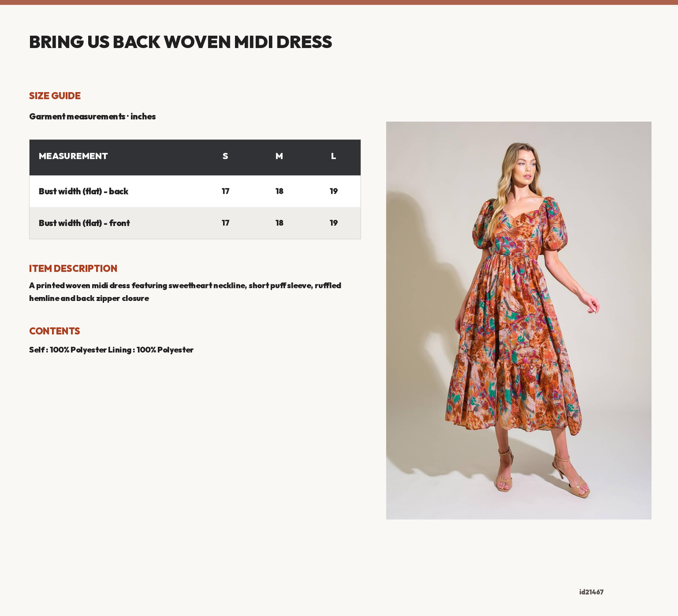Click the 'Bust width (flat) - back' row label

pos(84,191)
